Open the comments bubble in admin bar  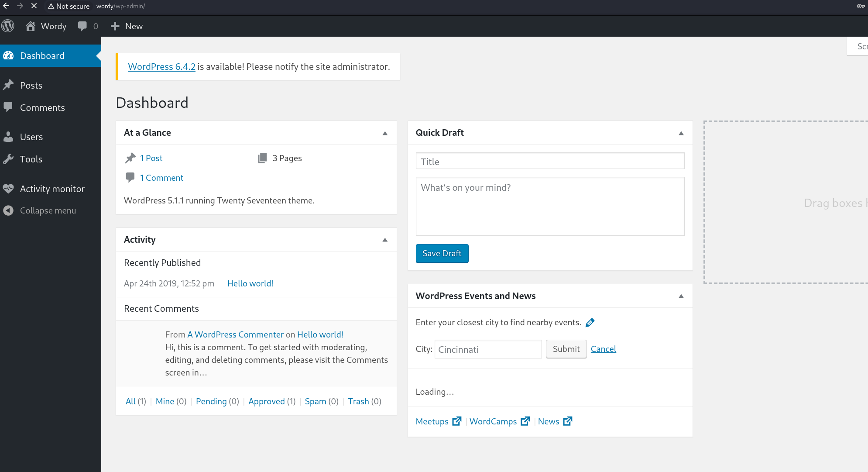tap(82, 26)
